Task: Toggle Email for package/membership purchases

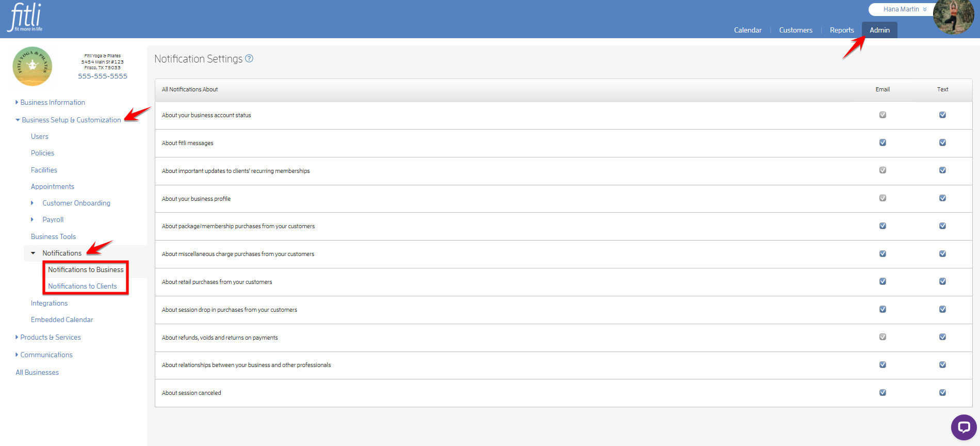Action: pyautogui.click(x=883, y=226)
